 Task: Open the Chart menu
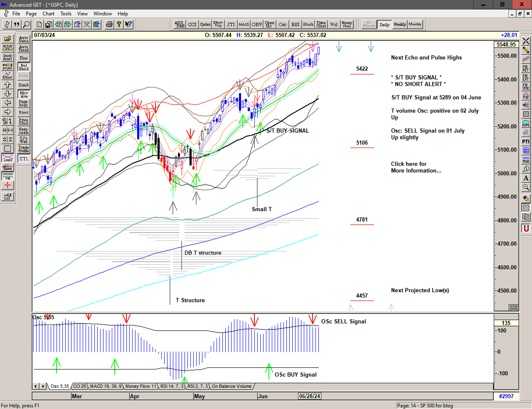tap(48, 14)
